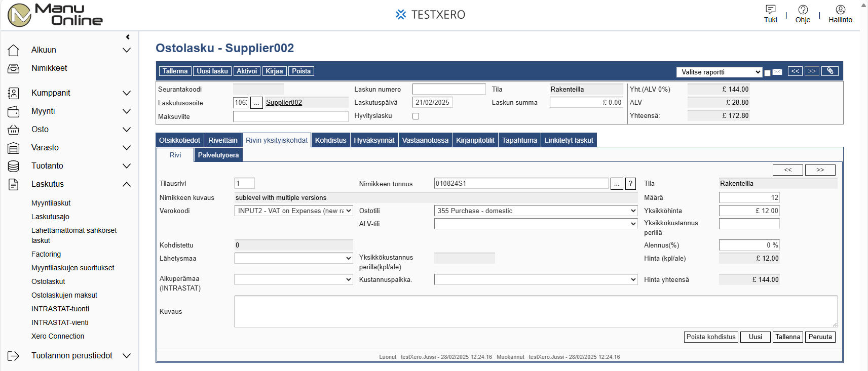Open the Tuki support icon
Screen dimensions: 868x371
pyautogui.click(x=770, y=10)
